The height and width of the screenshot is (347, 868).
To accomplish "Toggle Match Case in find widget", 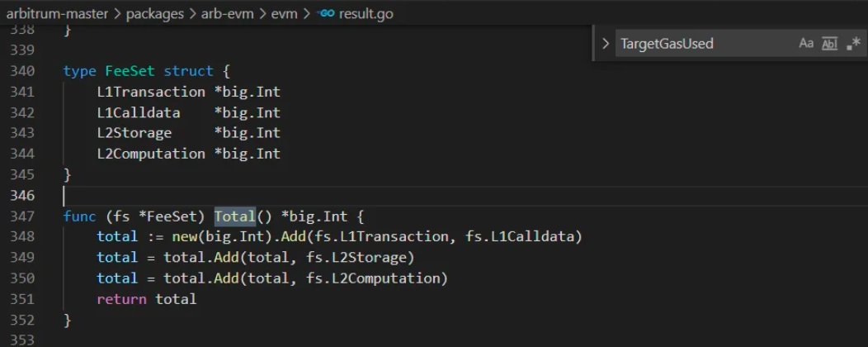I will tap(806, 43).
